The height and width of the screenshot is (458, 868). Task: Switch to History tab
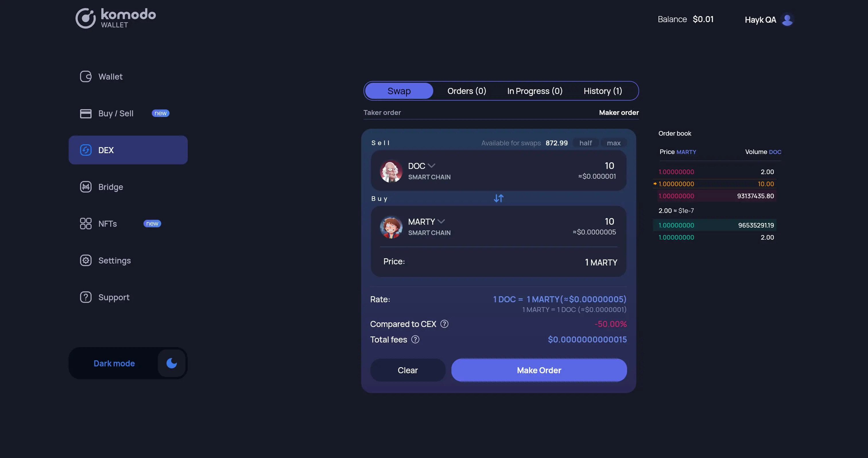tap(602, 90)
